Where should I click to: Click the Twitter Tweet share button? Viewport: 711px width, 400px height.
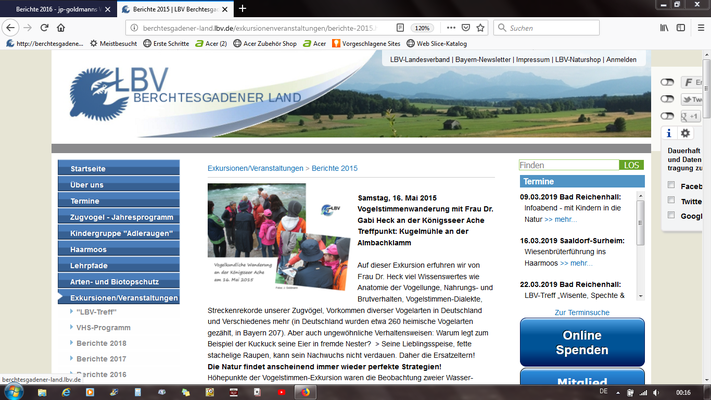[692, 99]
